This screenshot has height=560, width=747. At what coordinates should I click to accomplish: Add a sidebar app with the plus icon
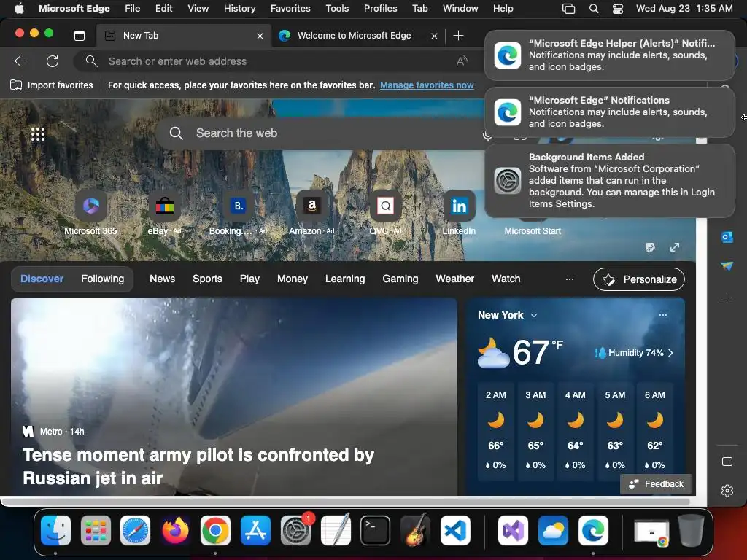point(727,298)
